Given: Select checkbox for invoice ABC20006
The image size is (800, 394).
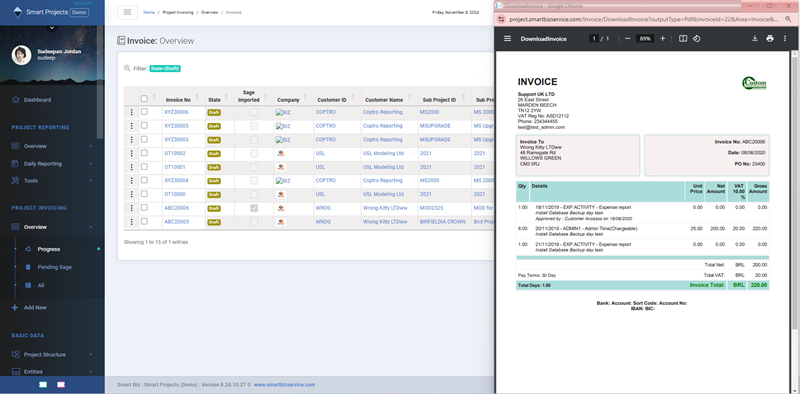Looking at the screenshot, I should [144, 207].
